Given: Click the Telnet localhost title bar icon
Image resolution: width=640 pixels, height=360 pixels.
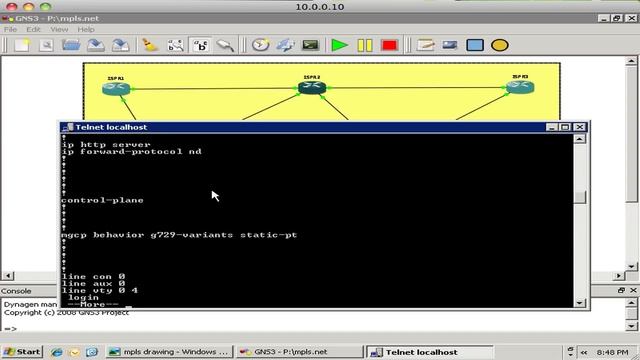Looking at the screenshot, I should click(67, 127).
